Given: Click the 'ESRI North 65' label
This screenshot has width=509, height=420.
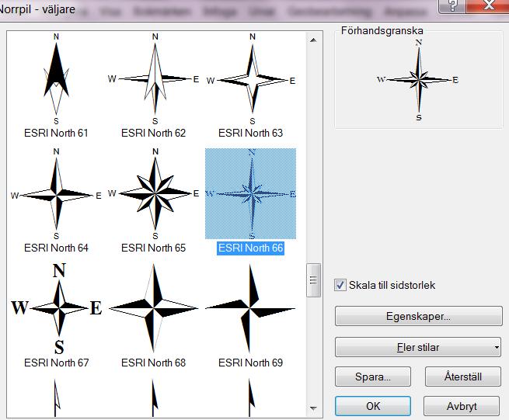Looking at the screenshot, I should 153,248.
